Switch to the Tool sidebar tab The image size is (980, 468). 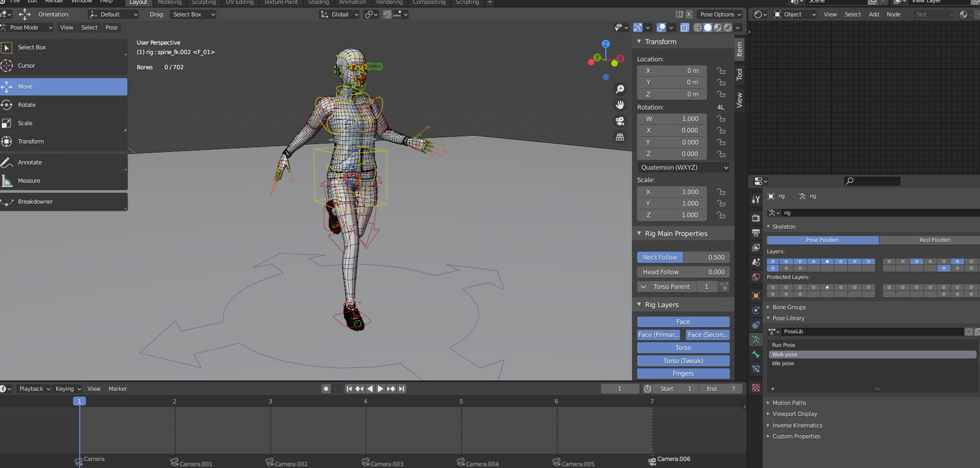click(739, 75)
